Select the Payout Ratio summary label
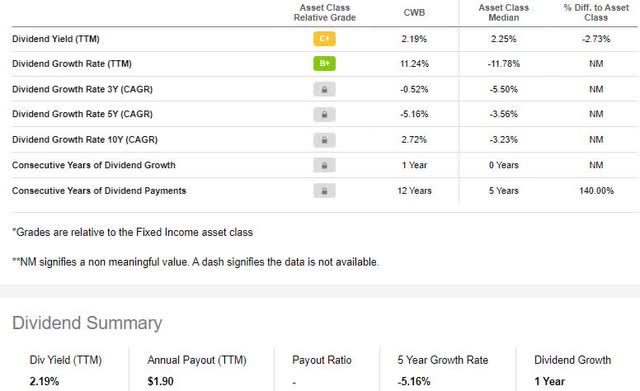 [322, 360]
